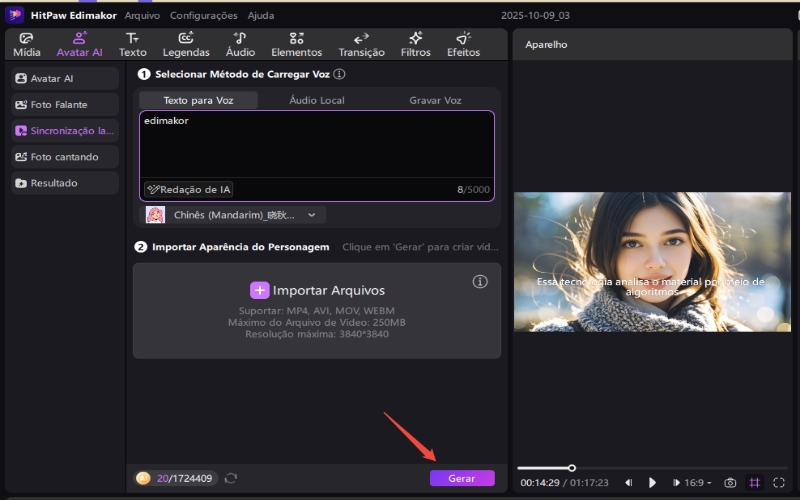The image size is (800, 500).
Task: Select the Elementos toolbar icon
Action: click(297, 44)
